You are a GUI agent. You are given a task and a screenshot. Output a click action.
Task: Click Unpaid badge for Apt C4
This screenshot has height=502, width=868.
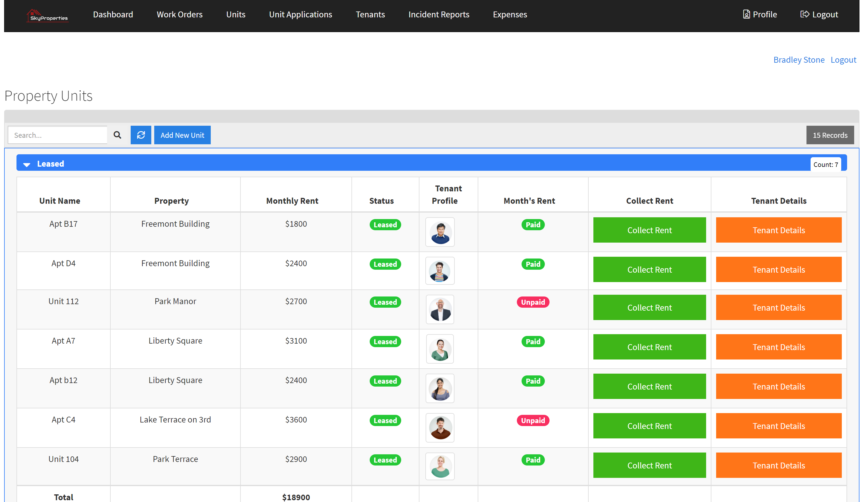[x=533, y=421]
